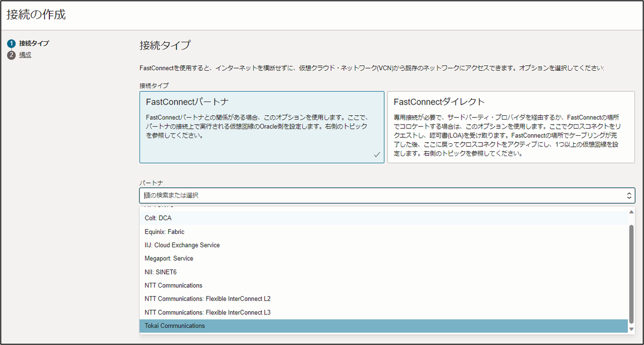The image size is (644, 345).
Task: Pick plain NTT Communications option
Action: tap(383, 285)
